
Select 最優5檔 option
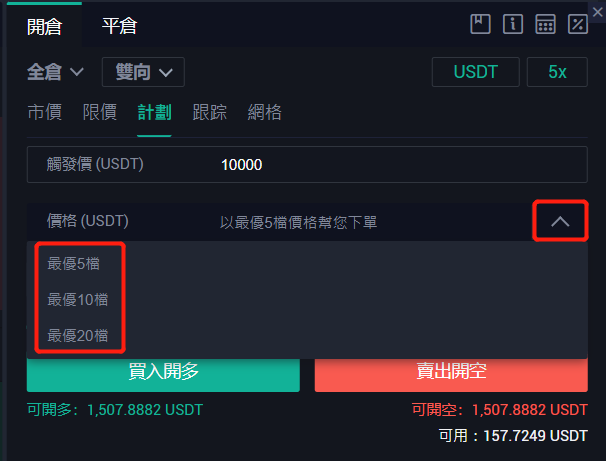pyautogui.click(x=73, y=264)
